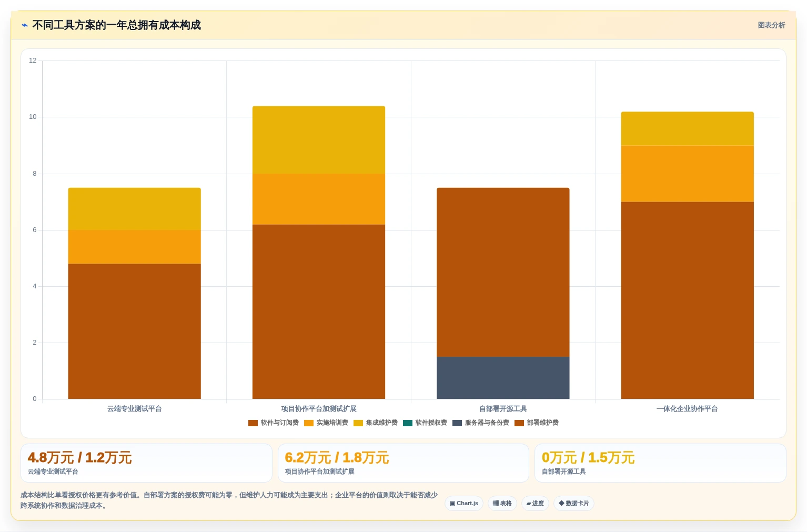Toggle the 集成维护费 legend item
Viewport: 807px width, 532px height.
coord(376,423)
